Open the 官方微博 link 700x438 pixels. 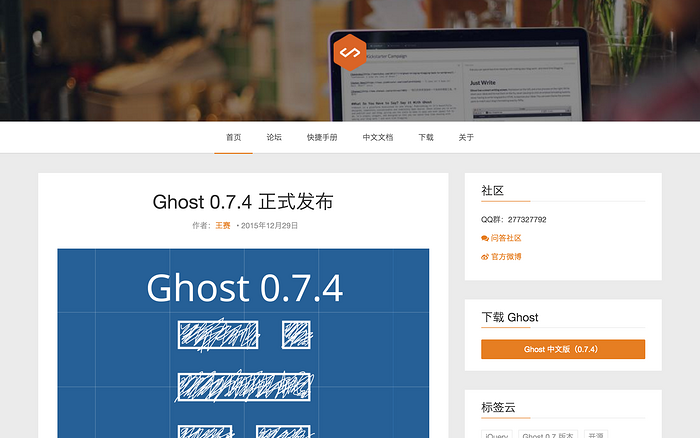coord(506,257)
